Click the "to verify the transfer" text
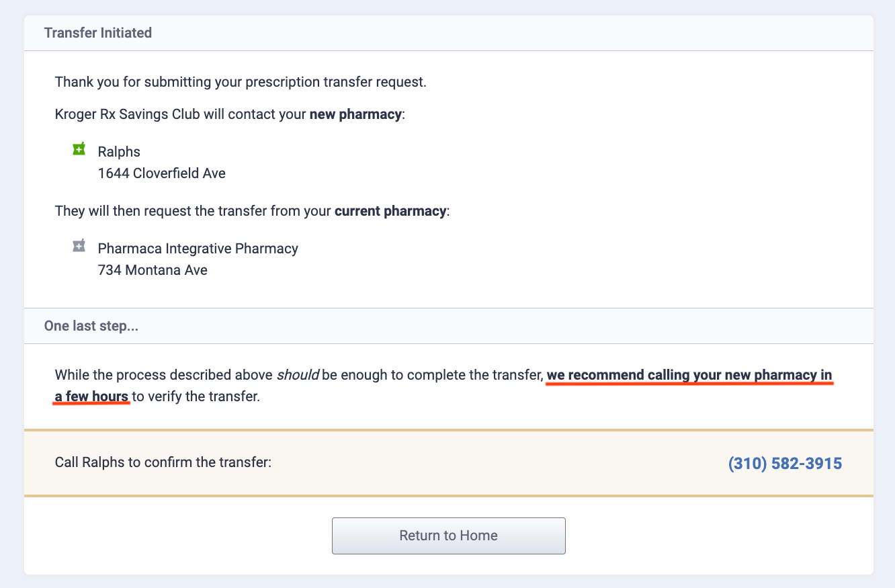 click(x=196, y=396)
